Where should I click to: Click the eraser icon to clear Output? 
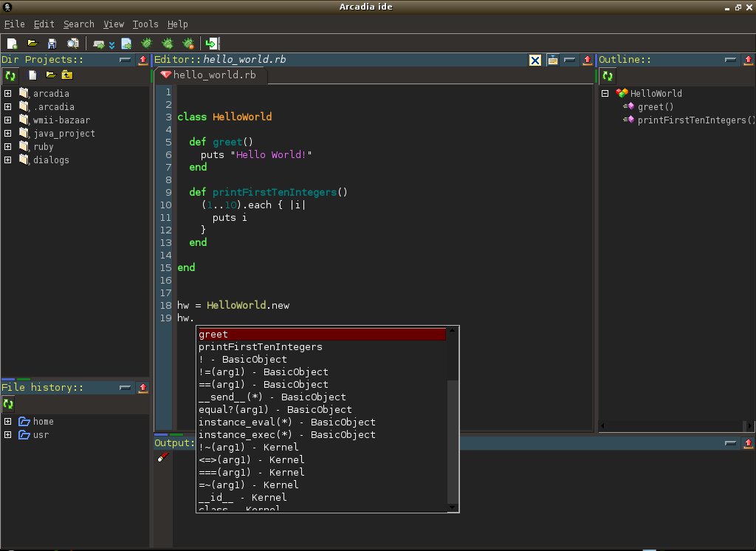coord(163,458)
